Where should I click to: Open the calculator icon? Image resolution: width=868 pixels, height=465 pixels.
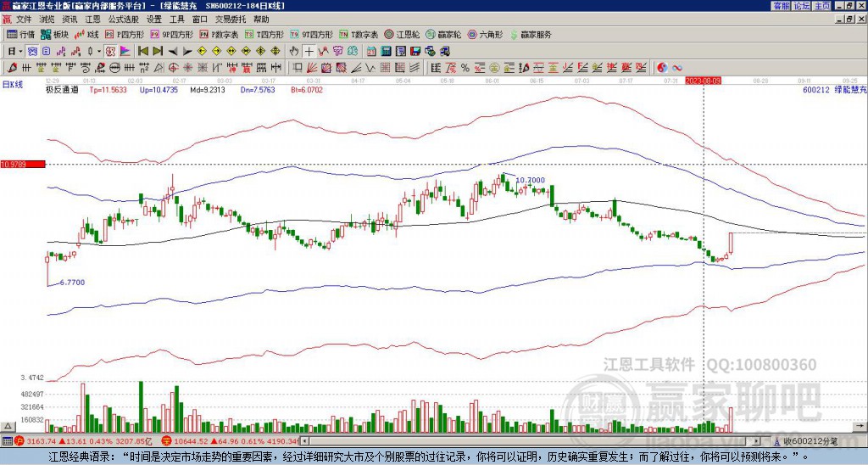click(386, 52)
